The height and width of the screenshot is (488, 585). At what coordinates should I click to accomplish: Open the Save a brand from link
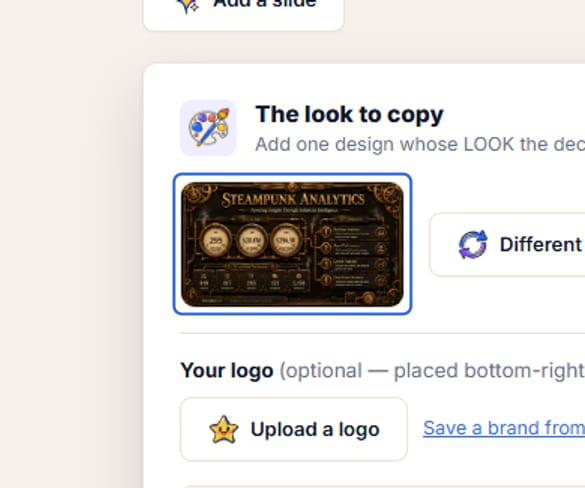pyautogui.click(x=504, y=428)
